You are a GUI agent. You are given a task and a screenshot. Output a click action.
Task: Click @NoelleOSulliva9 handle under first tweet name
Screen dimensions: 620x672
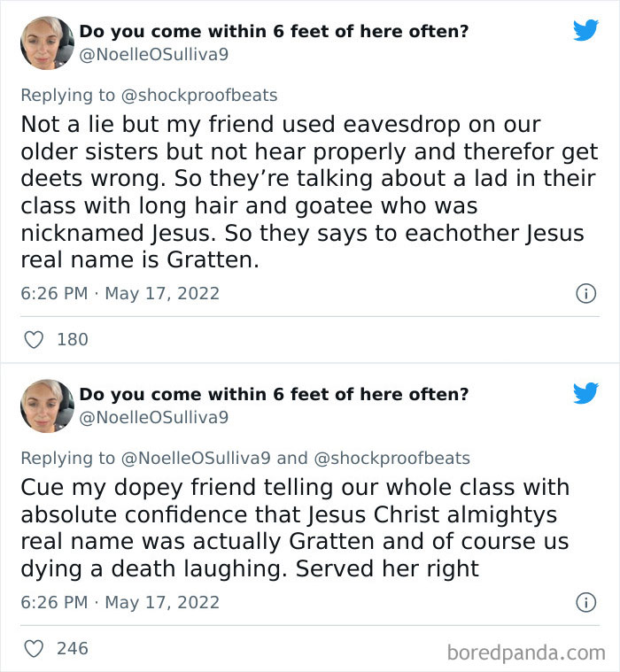pyautogui.click(x=154, y=53)
